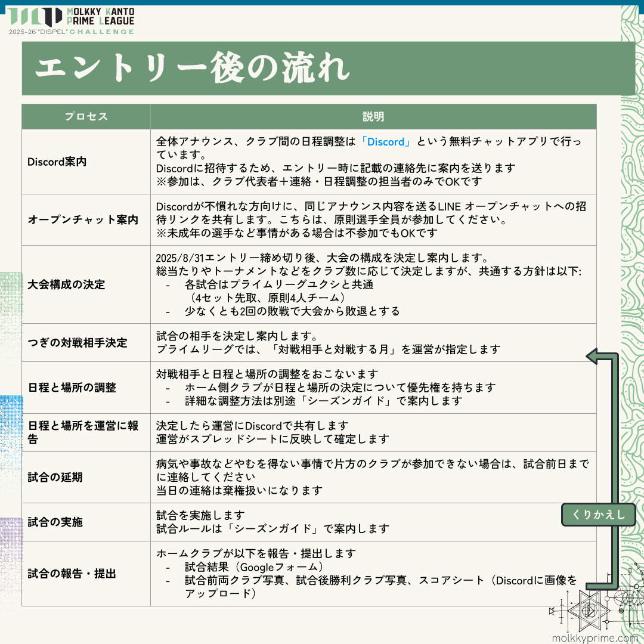Select the プロセス column header
Screen dimensions: 644x644
click(86, 117)
